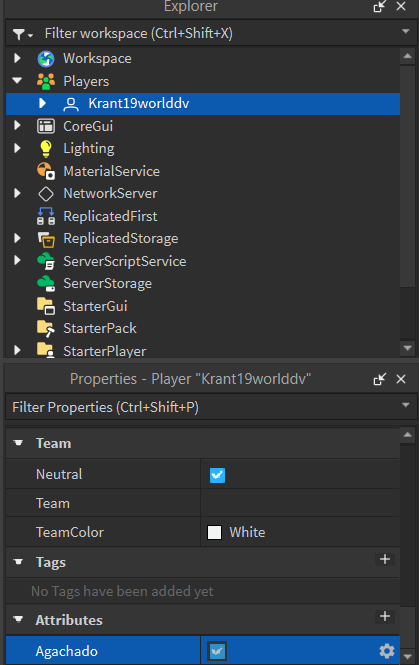419x665 pixels.
Task: Undock the Explorer panel
Action: click(380, 6)
